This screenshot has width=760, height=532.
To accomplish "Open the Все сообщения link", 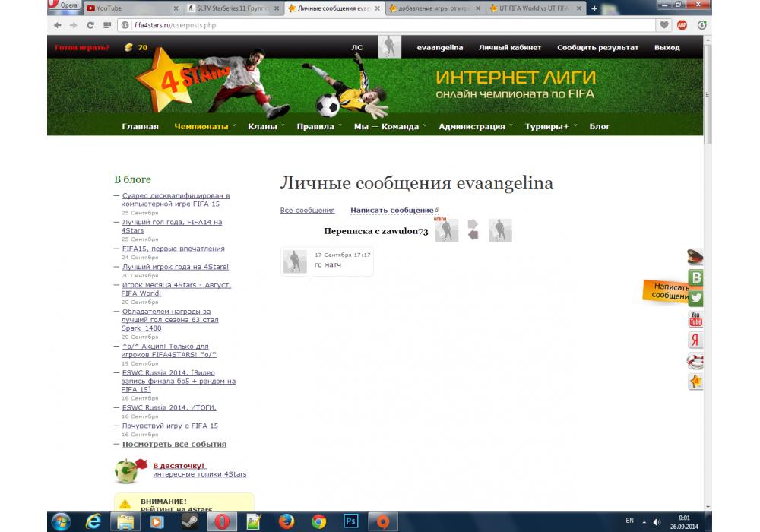I will [x=307, y=210].
